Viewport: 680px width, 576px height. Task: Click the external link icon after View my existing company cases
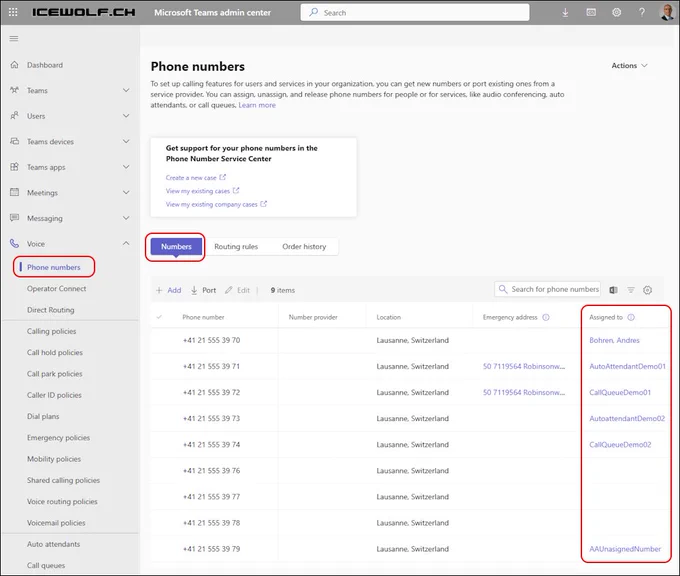[263, 204]
